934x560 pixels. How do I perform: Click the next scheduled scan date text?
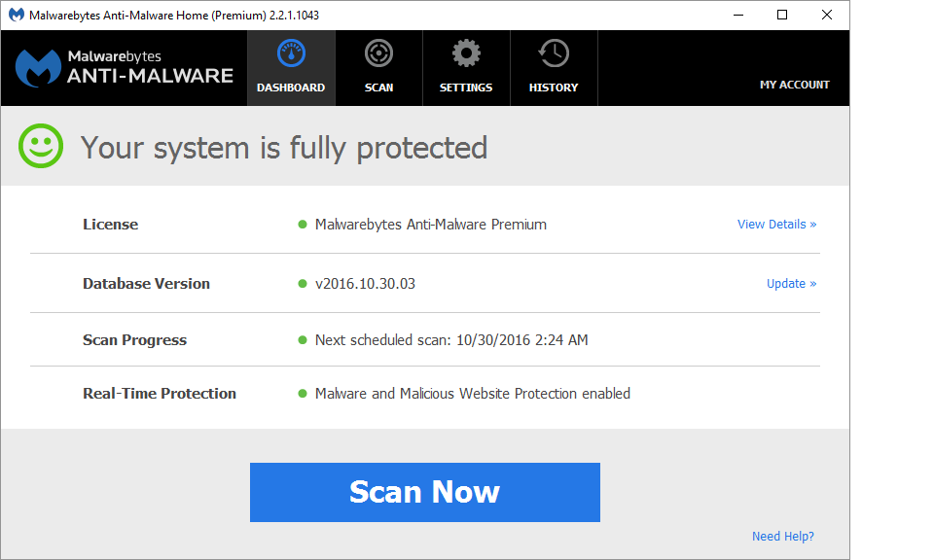pos(451,340)
